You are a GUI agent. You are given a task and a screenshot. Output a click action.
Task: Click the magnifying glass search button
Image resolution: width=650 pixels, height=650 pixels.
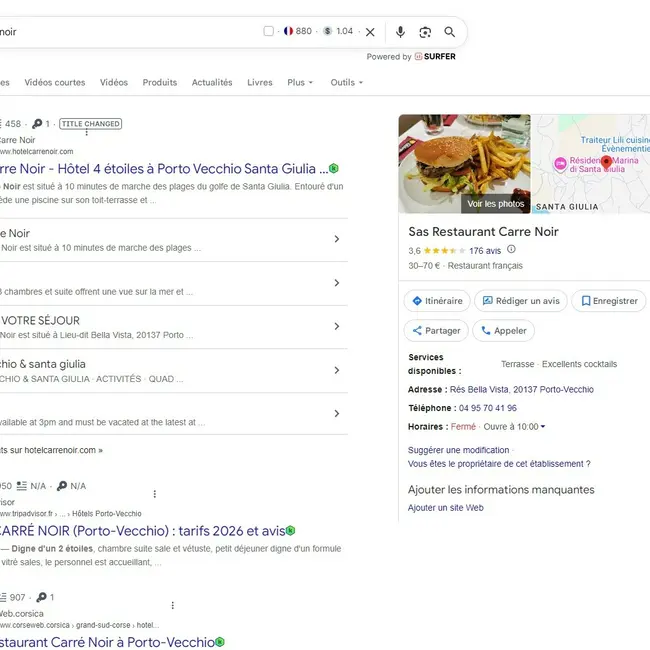[450, 32]
